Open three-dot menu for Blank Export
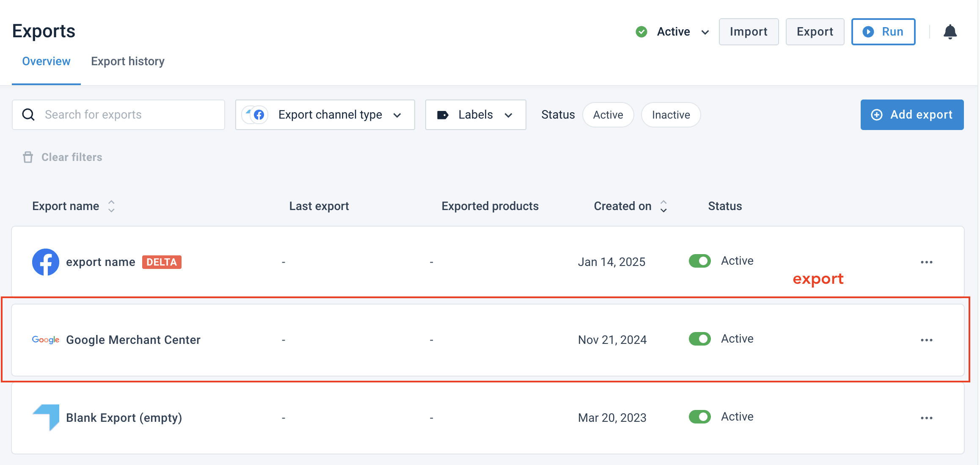Image resolution: width=980 pixels, height=465 pixels. click(x=926, y=418)
